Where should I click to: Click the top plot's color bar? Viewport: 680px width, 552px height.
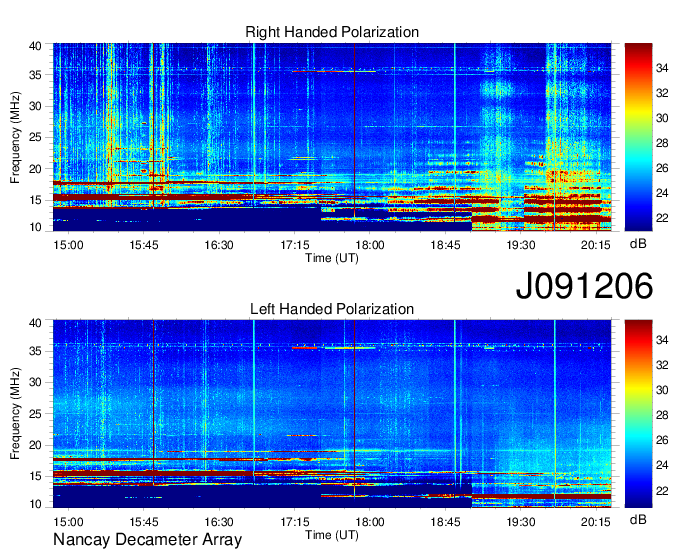[x=638, y=137]
